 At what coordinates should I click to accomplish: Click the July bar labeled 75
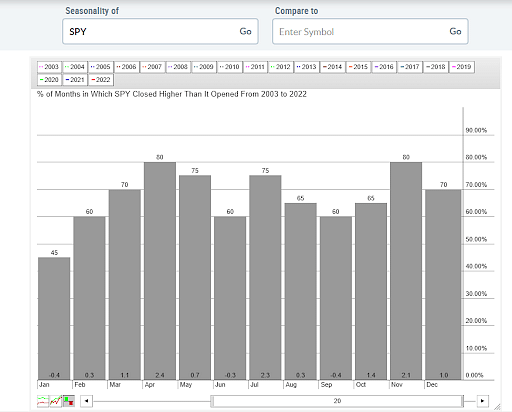265,277
